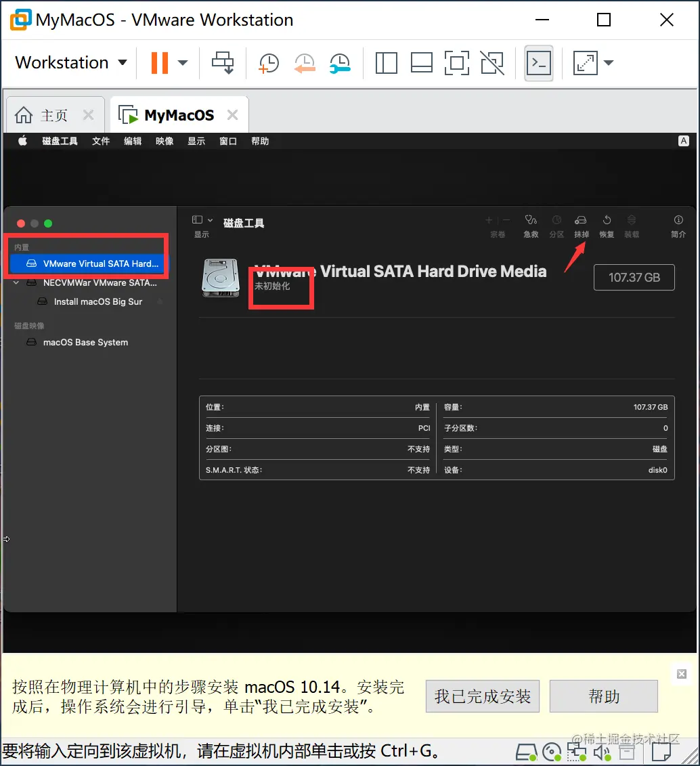This screenshot has width=700, height=766.
Task: Click the stretch guest display icon
Action: click(x=585, y=63)
